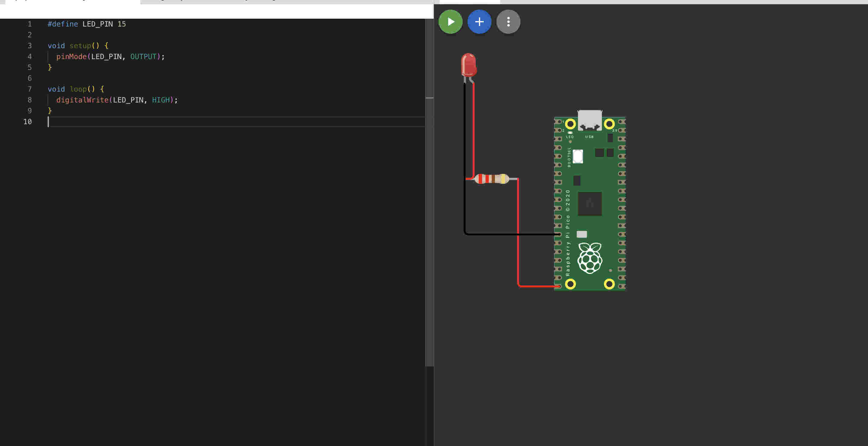
Task: Click the digitalWrite statement in loop
Action: [x=82, y=100]
